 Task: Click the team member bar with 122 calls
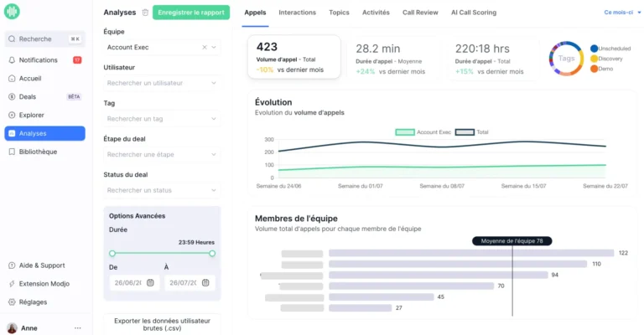point(471,253)
